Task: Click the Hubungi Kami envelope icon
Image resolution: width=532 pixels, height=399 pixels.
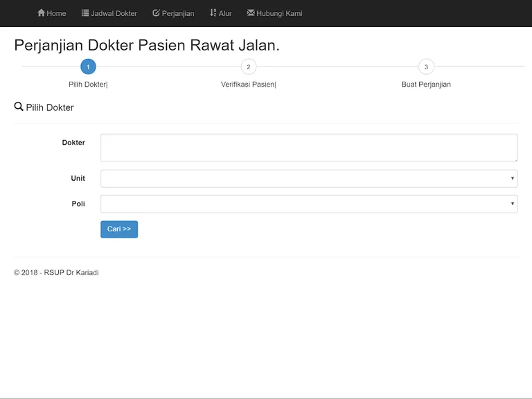Action: click(x=251, y=13)
